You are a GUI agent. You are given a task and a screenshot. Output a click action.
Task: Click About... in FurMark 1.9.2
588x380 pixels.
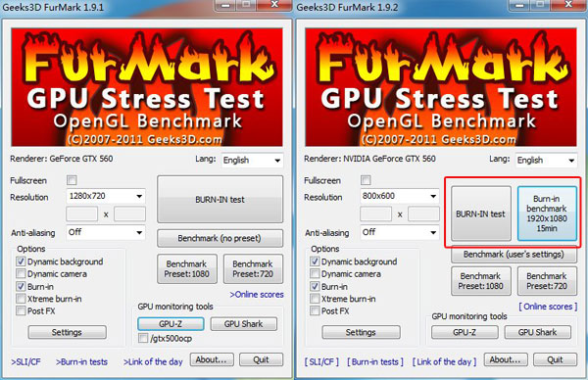(x=506, y=359)
